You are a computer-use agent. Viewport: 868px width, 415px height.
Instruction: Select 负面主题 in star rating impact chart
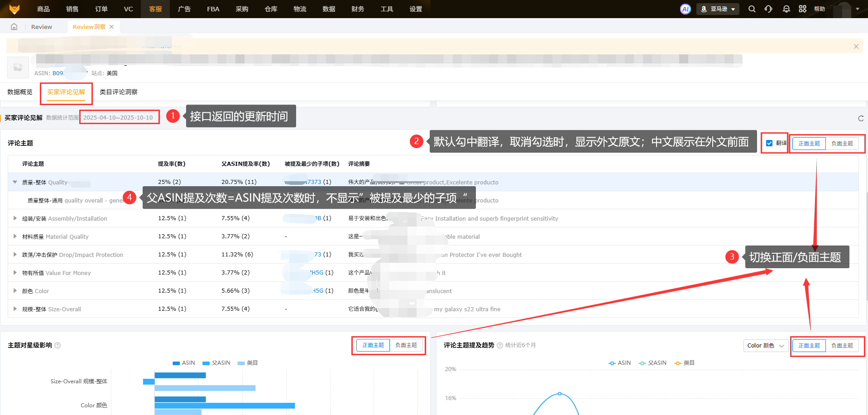[x=406, y=345]
